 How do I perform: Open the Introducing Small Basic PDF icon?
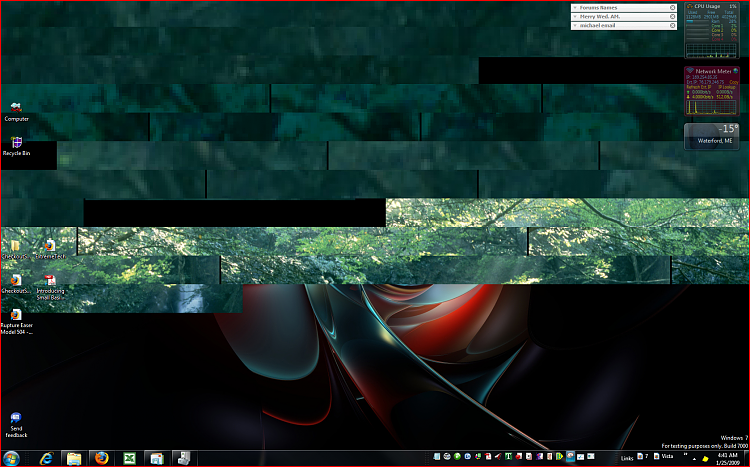point(50,287)
